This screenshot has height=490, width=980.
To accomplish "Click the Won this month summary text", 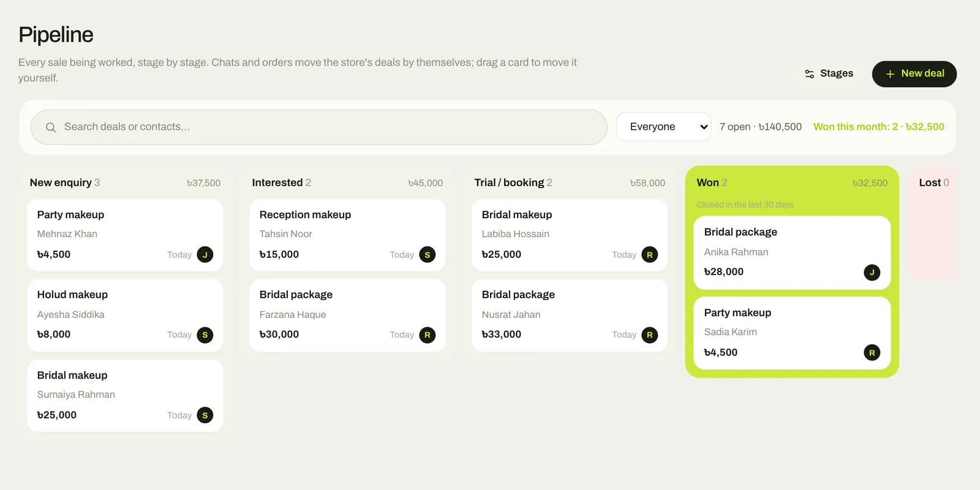I will pyautogui.click(x=879, y=127).
